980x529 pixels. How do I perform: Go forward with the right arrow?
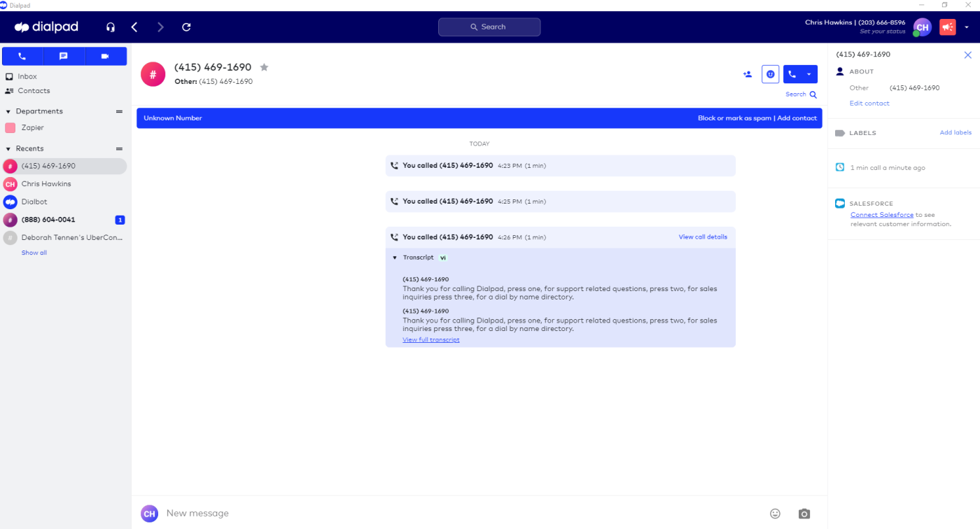pos(161,27)
